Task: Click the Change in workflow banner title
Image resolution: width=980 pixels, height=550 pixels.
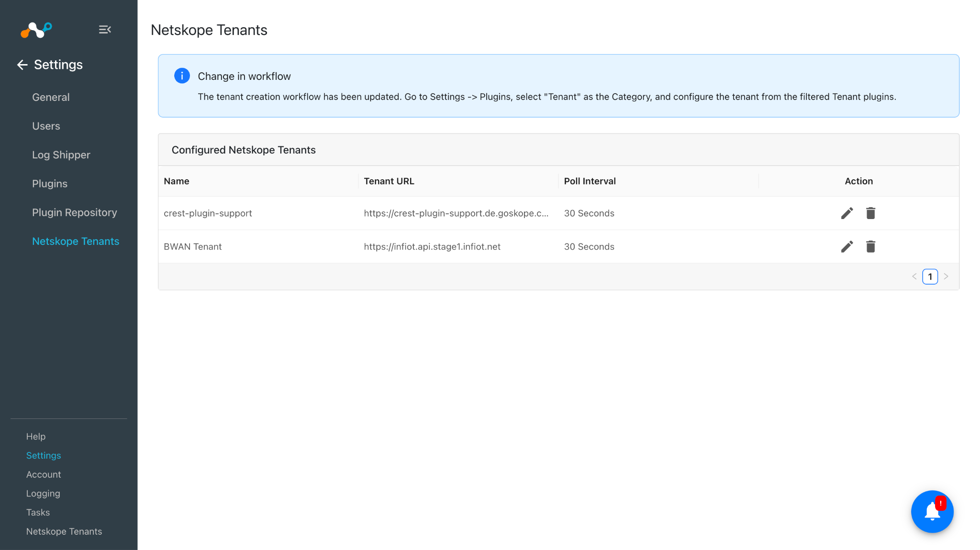Action: (x=244, y=76)
